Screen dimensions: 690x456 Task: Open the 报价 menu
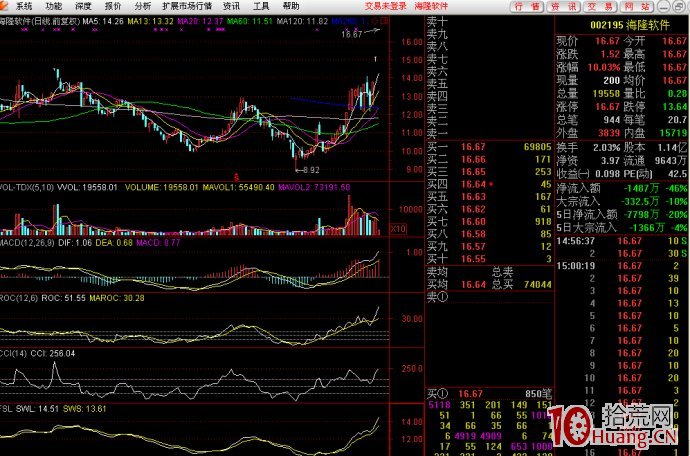(x=113, y=6)
